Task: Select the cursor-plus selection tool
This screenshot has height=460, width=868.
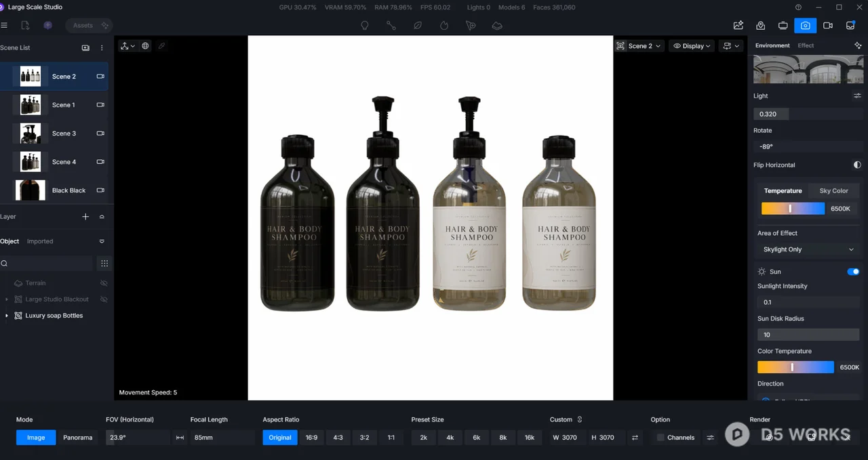Action: point(471,26)
